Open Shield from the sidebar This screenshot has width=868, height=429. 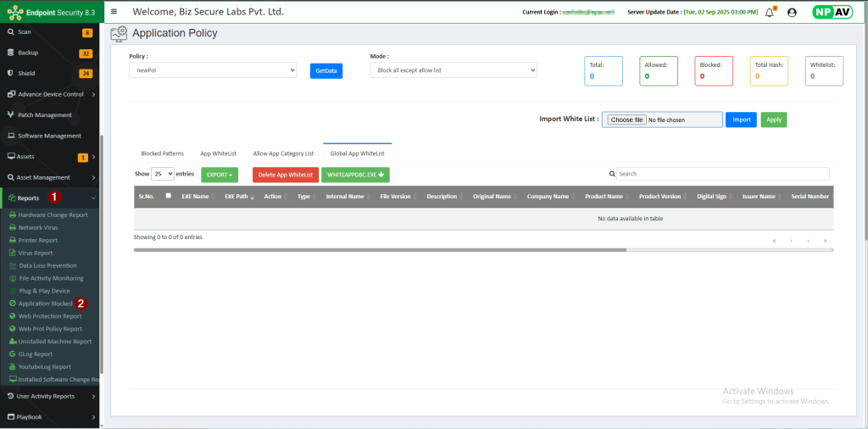[26, 74]
